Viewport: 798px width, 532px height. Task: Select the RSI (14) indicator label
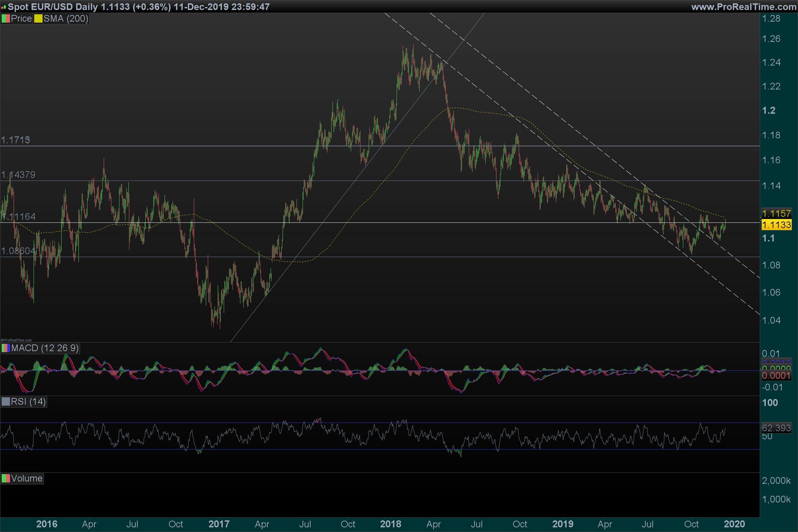click(x=28, y=402)
